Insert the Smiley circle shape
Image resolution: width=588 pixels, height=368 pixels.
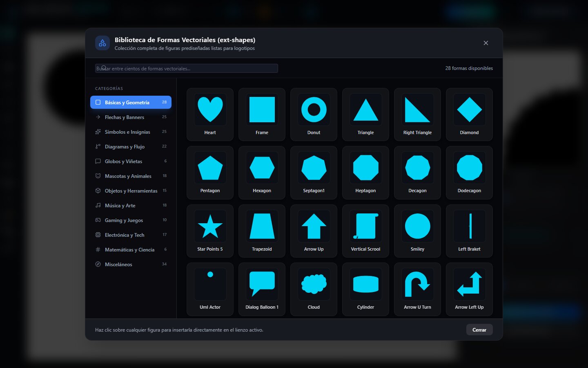coord(417,231)
